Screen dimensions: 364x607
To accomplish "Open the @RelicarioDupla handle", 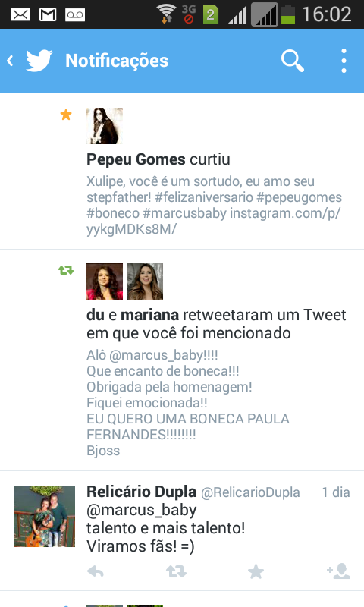I will (x=250, y=492).
